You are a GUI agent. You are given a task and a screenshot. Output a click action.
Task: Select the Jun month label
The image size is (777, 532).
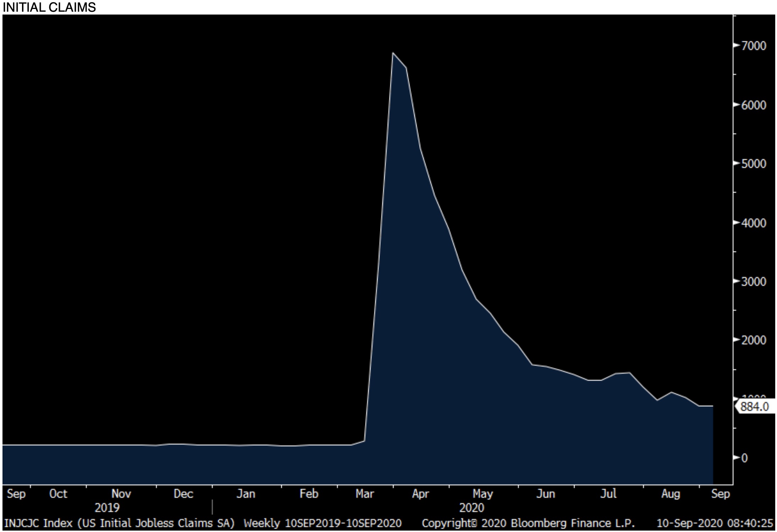(x=545, y=494)
